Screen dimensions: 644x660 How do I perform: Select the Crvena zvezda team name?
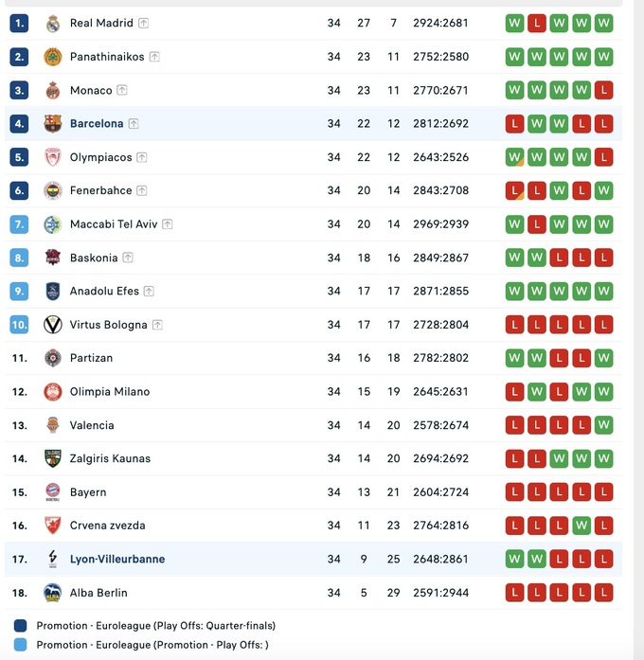click(x=107, y=526)
